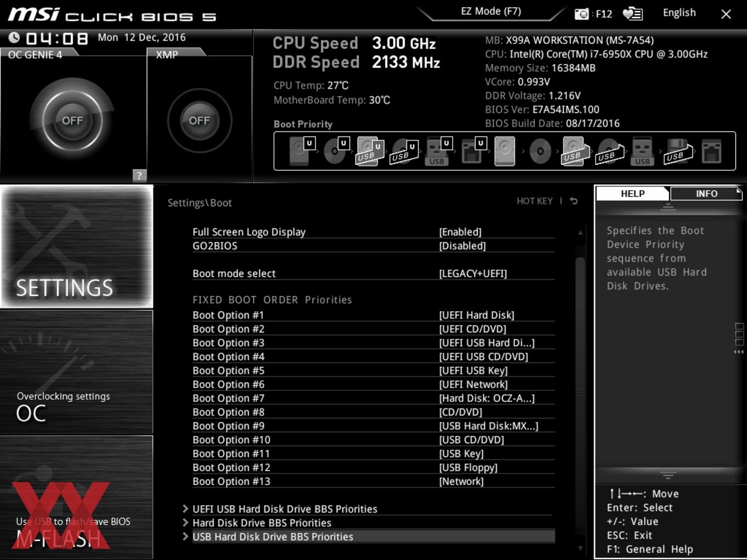Select the UEFI USB Hard Disk boot icon

[370, 151]
